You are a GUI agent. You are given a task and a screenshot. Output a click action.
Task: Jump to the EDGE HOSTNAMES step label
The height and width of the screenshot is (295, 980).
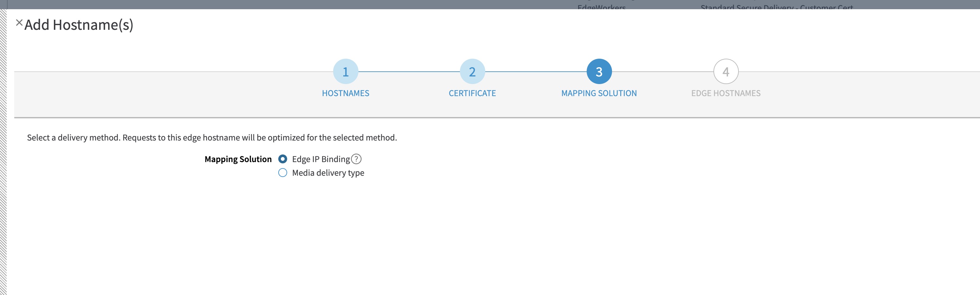coord(725,93)
